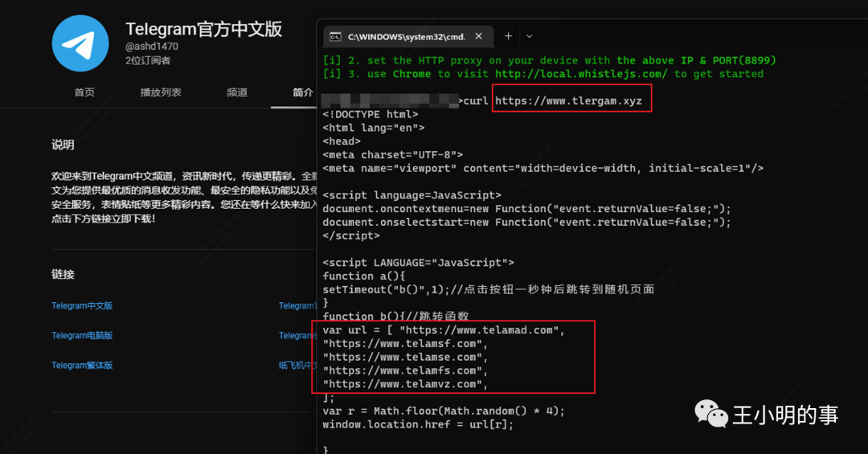Click the 2位订阅者 subscriber count
Image resolution: width=868 pixels, height=454 pixels.
point(148,60)
